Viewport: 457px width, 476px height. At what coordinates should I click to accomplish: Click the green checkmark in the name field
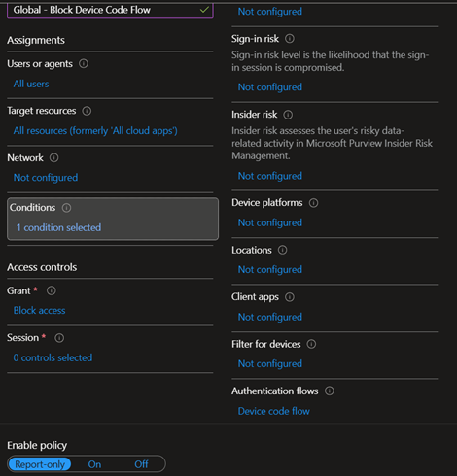(x=204, y=10)
